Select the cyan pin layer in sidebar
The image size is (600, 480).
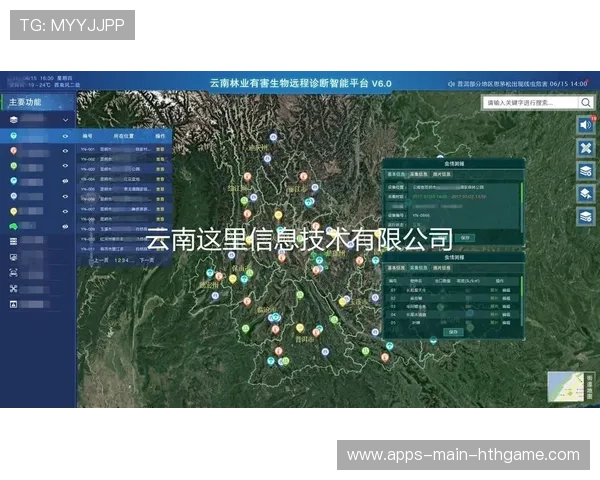pyautogui.click(x=14, y=181)
